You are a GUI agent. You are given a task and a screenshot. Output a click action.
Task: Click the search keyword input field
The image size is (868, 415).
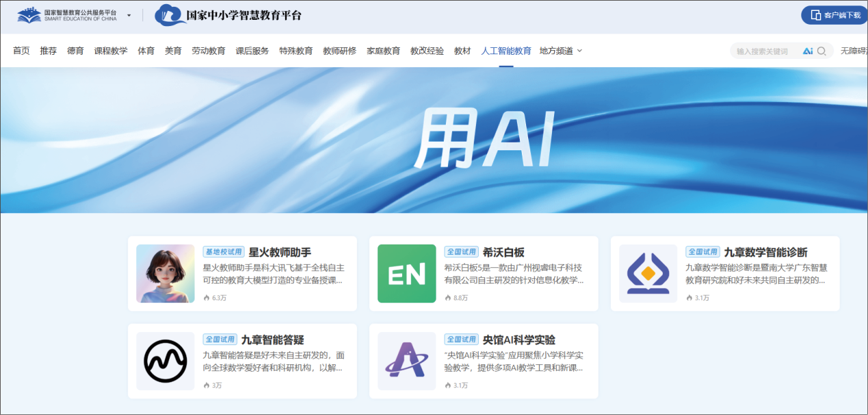point(764,51)
